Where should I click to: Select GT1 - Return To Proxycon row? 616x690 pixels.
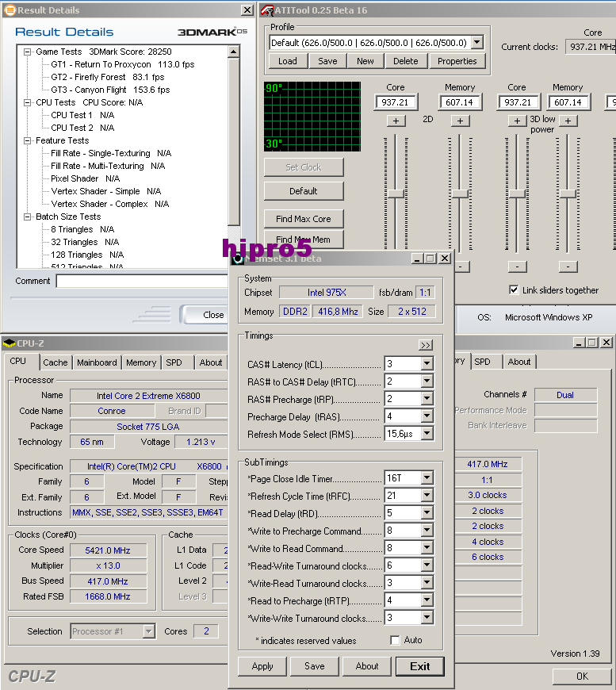pyautogui.click(x=122, y=64)
